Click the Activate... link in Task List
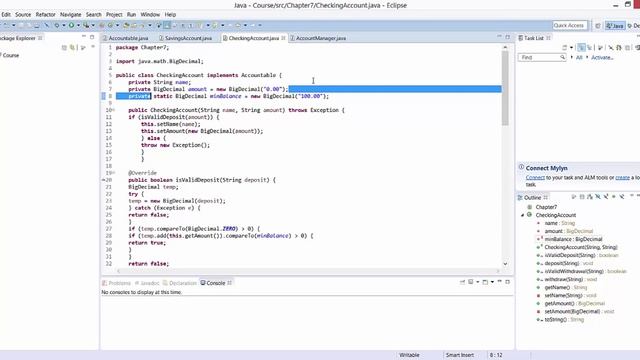 602,58
